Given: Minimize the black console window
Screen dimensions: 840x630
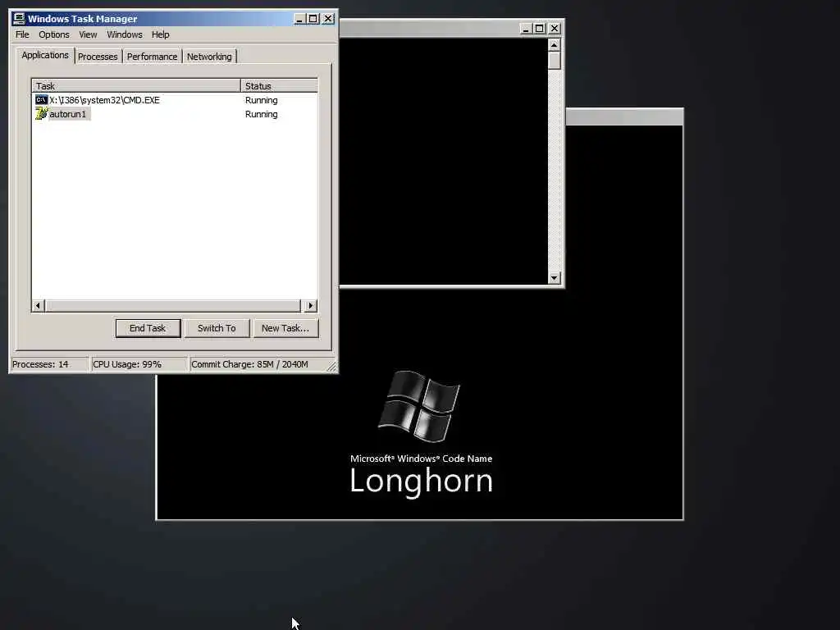Looking at the screenshot, I should 526,29.
